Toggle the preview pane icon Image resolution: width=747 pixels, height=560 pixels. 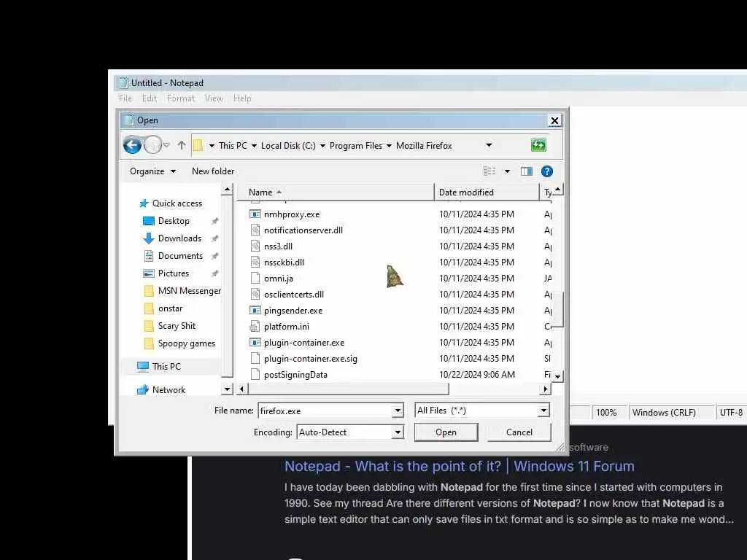click(x=527, y=171)
